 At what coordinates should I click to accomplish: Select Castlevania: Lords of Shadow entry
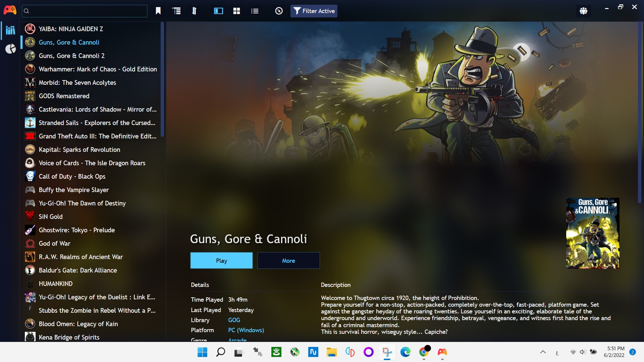coord(91,109)
